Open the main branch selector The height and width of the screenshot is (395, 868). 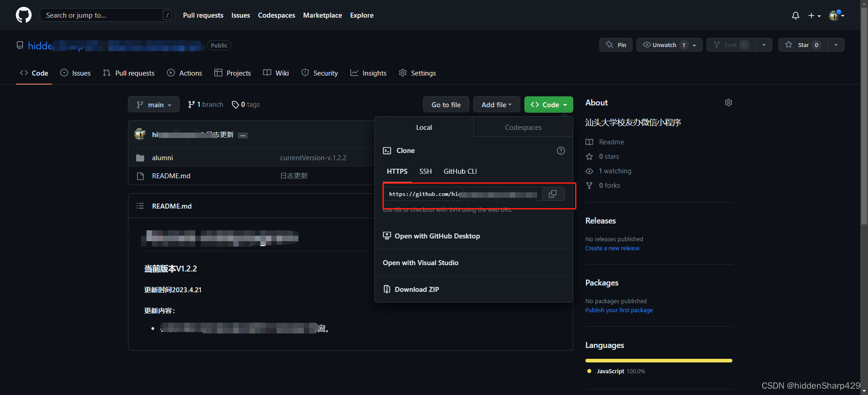tap(154, 105)
